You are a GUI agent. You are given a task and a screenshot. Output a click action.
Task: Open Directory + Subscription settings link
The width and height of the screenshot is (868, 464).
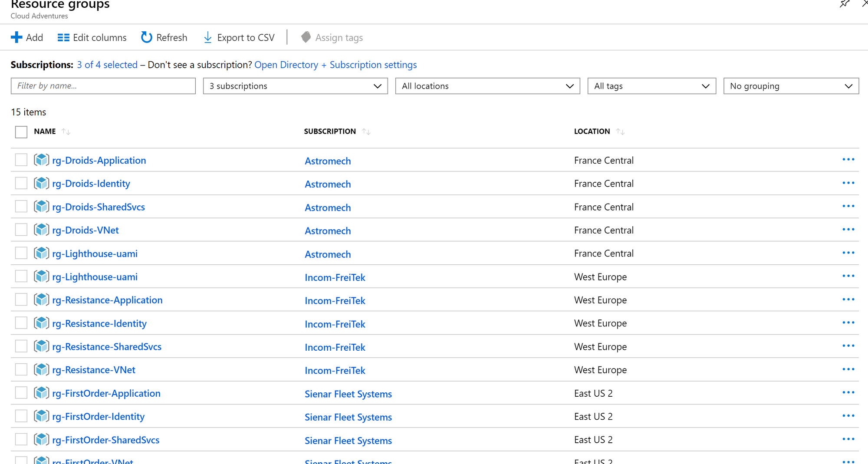tap(335, 65)
